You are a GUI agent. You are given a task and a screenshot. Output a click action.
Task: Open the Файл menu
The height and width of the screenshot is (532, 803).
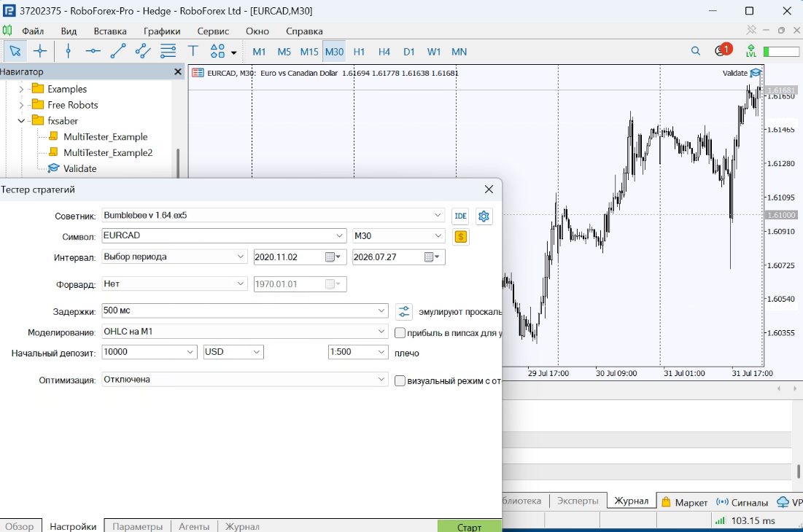click(x=33, y=31)
